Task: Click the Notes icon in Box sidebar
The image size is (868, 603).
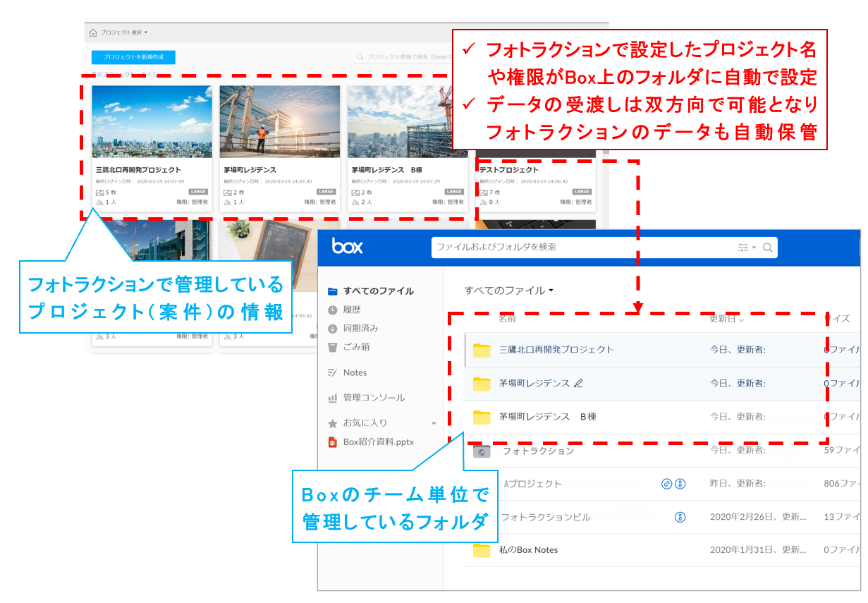Action: tap(333, 372)
